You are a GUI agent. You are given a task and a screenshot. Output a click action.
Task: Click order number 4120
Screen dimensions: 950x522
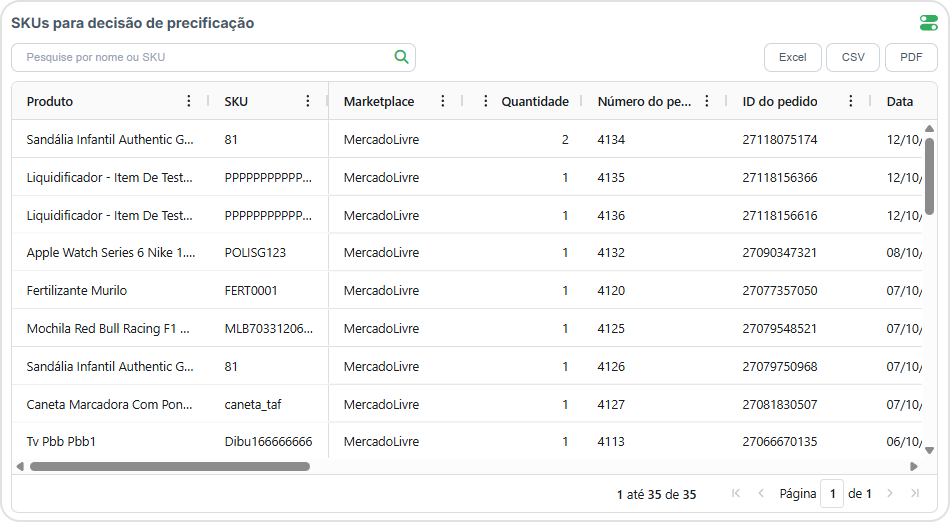(611, 291)
